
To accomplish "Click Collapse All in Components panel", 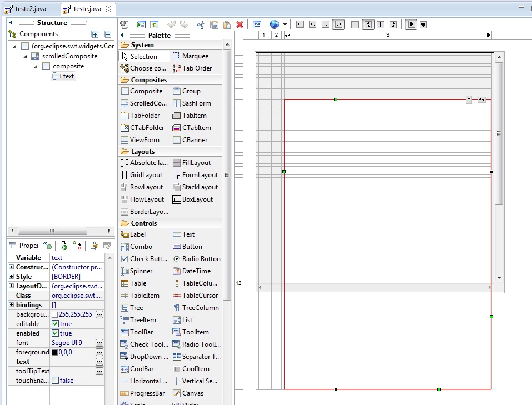I will pos(107,34).
